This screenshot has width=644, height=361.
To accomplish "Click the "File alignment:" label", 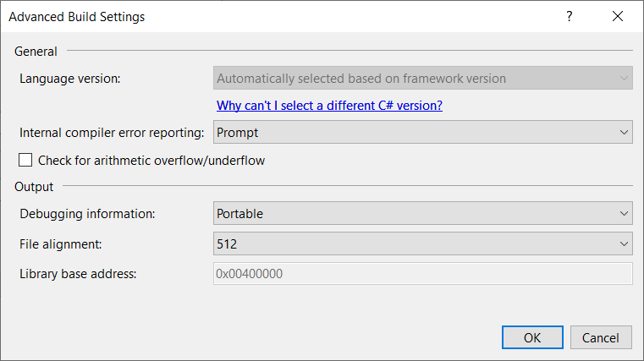I will tap(61, 243).
